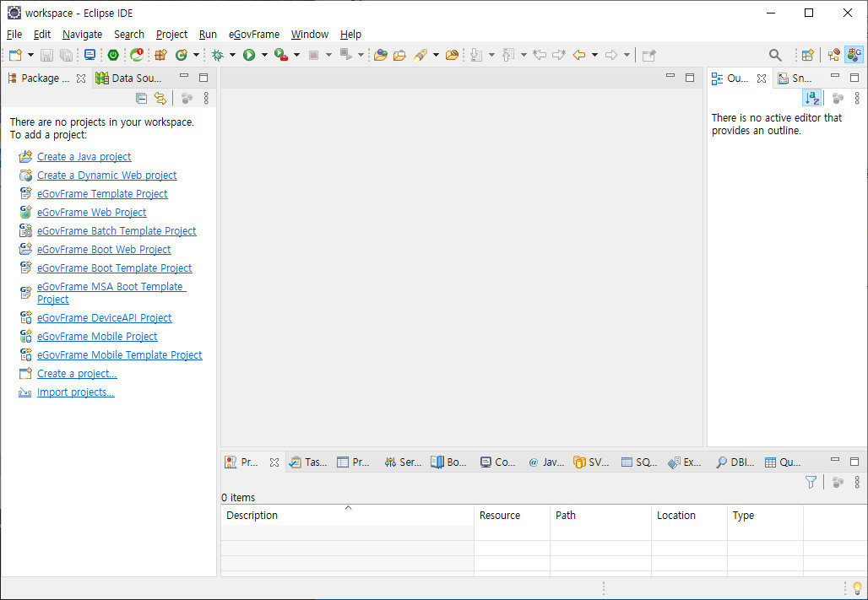Click the Open Type toolbar icon
This screenshot has height=600, width=868.
click(380, 55)
